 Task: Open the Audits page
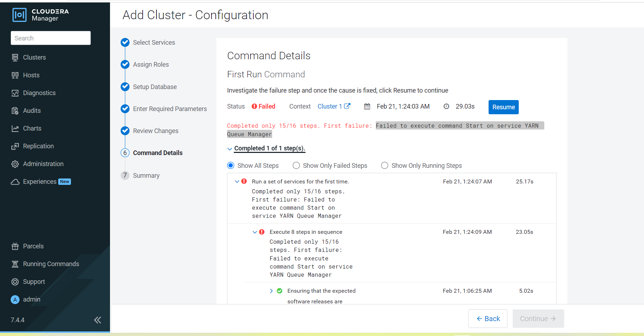[x=32, y=111]
